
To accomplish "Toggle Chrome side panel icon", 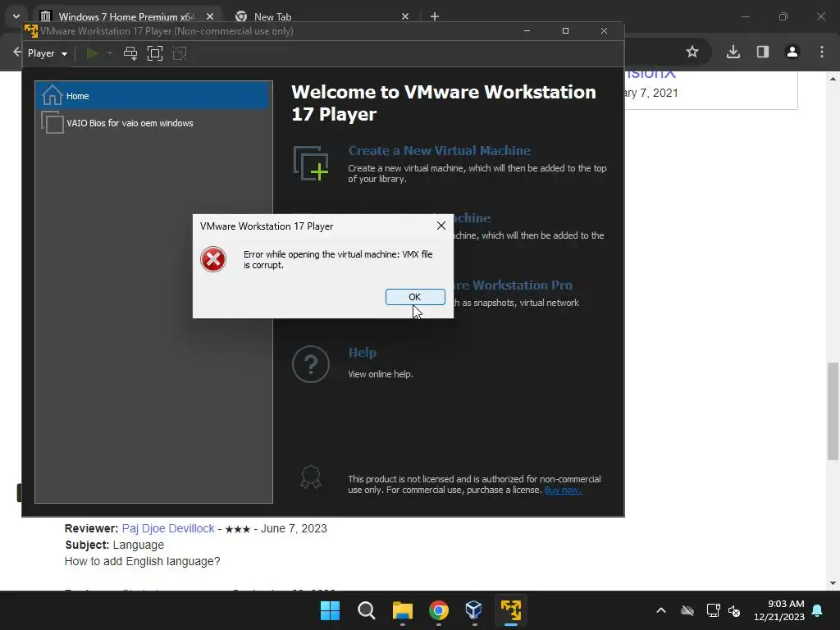I will (763, 52).
